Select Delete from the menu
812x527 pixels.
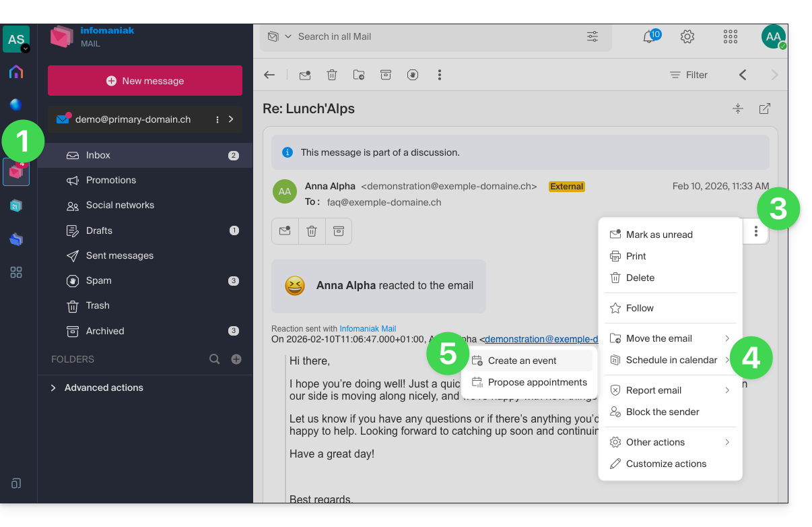(x=670, y=278)
